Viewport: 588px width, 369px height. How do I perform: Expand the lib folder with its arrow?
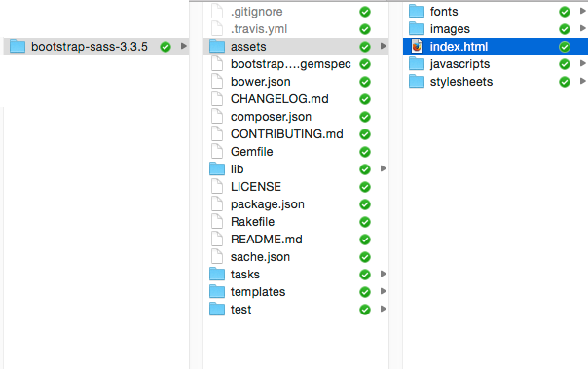coord(384,168)
